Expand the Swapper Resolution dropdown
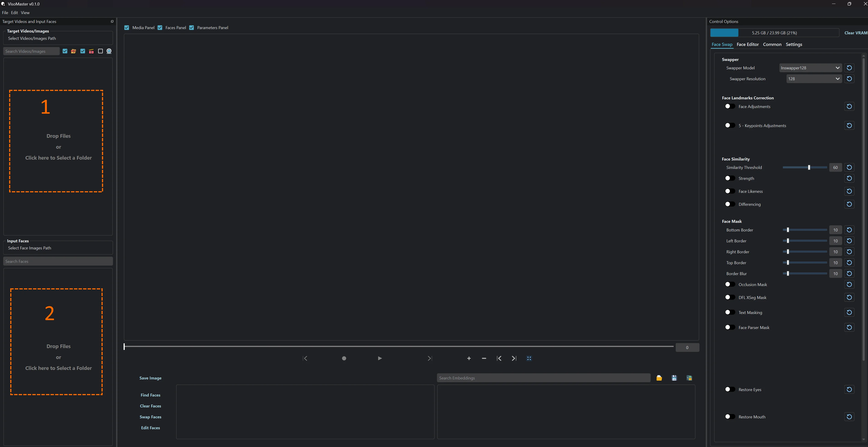 click(x=814, y=79)
